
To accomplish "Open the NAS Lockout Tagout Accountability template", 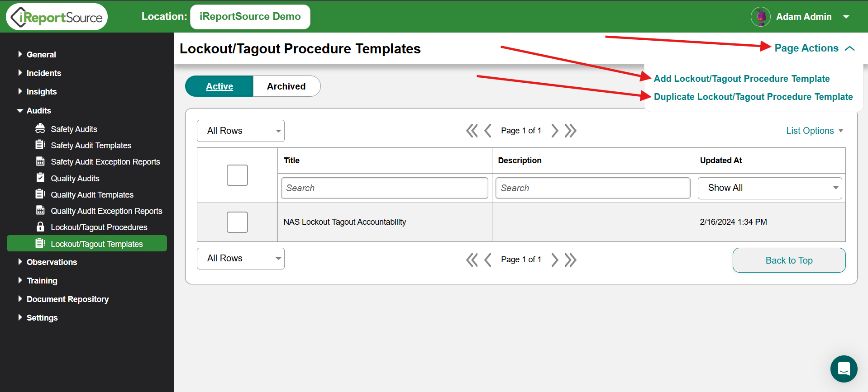I will coord(345,222).
